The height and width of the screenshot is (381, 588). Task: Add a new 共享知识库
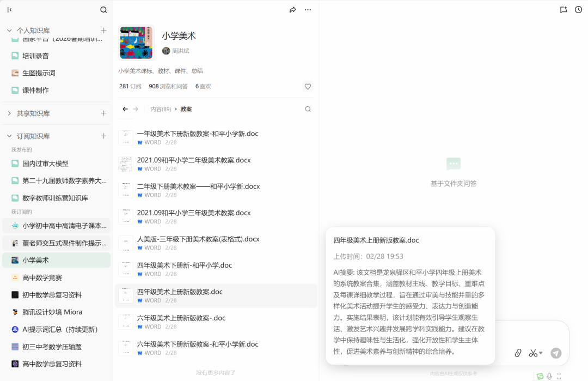[103, 113]
